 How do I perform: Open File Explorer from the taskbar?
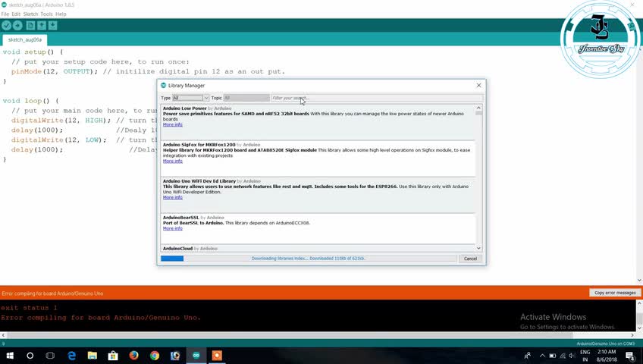(x=93, y=356)
